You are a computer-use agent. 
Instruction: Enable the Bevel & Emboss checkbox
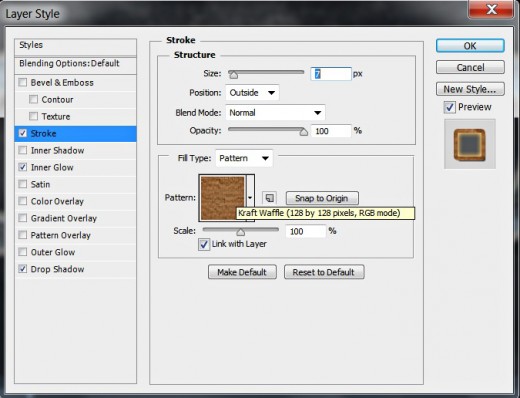point(23,82)
